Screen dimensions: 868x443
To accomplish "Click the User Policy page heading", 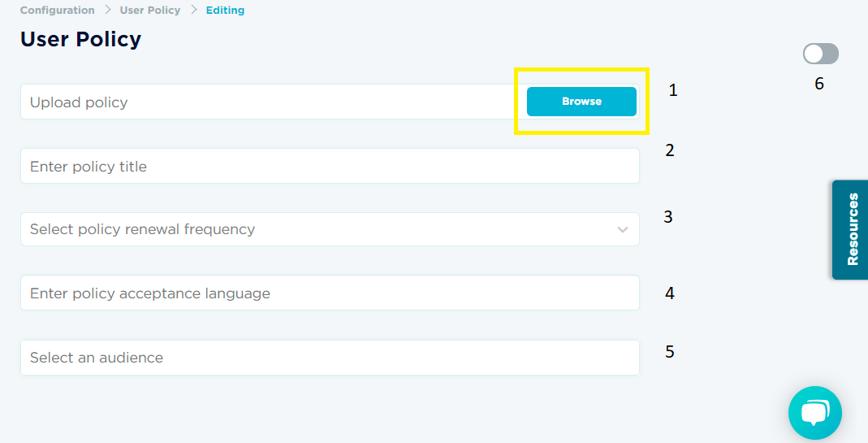I will coord(80,39).
